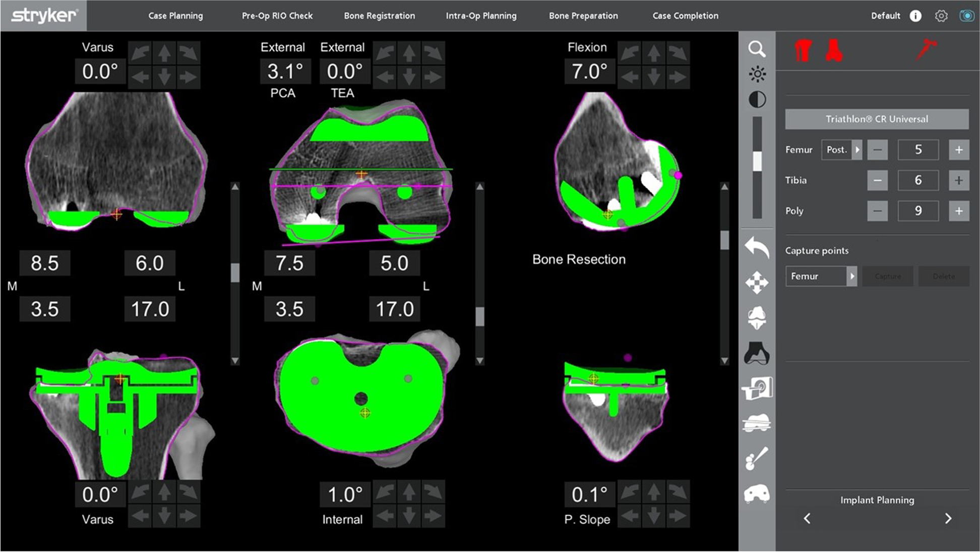
Task: Click the External PCA 3.1° value box
Action: pyautogui.click(x=285, y=71)
